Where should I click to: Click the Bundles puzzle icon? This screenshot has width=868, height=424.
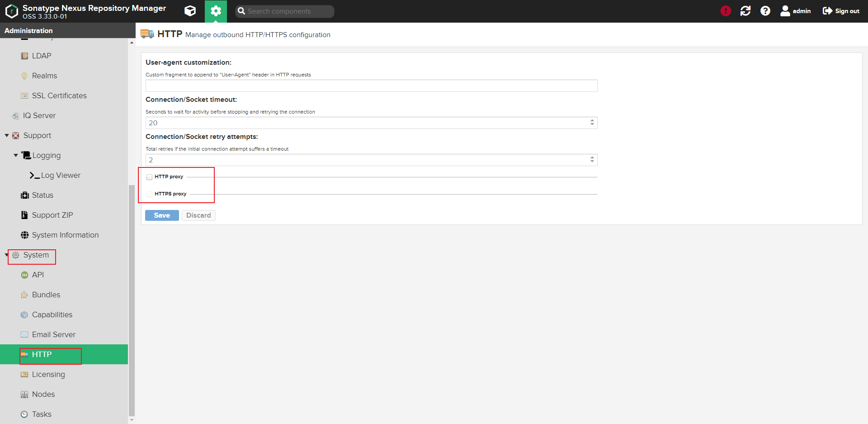(x=24, y=295)
